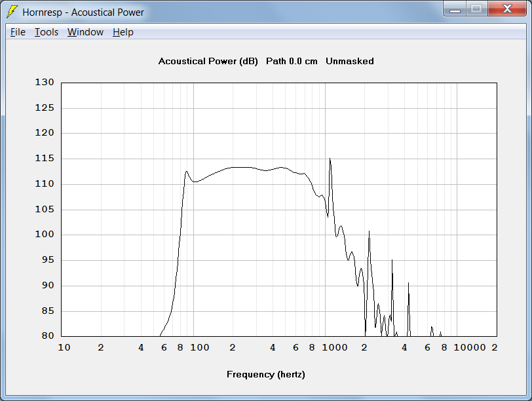Click the highest peak near 1000 Hz

coord(330,159)
